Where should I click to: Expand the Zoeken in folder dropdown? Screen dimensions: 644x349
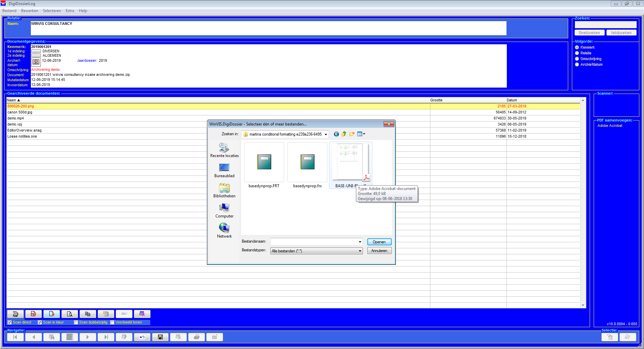(326, 135)
